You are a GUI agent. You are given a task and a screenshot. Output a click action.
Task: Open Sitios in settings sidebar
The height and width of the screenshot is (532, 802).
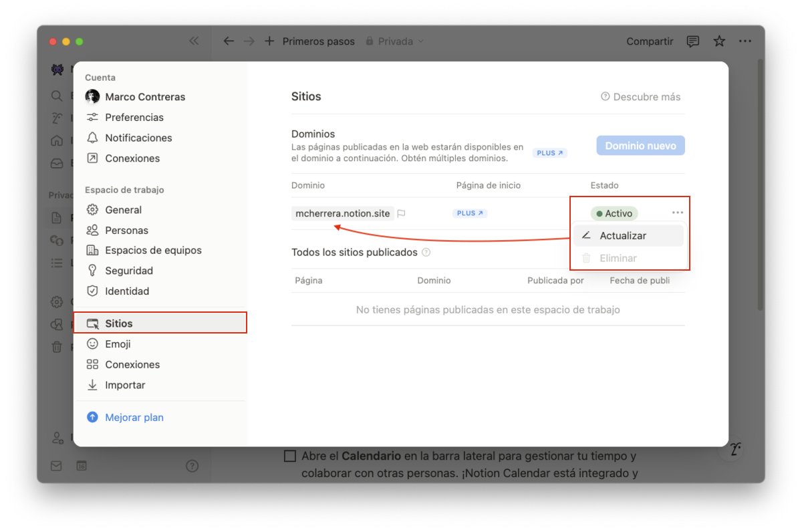click(x=119, y=323)
